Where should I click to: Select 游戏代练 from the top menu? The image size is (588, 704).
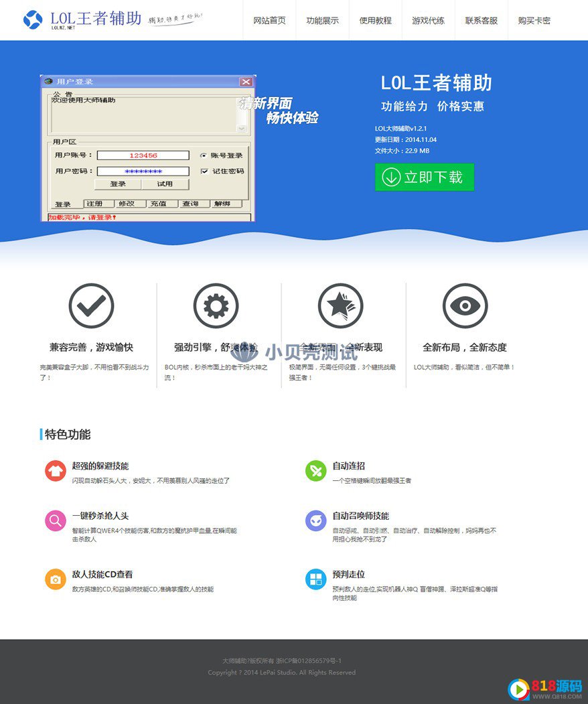(x=428, y=21)
